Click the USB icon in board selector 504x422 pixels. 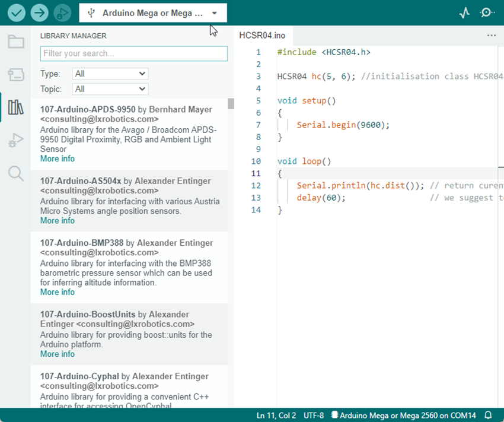pyautogui.click(x=91, y=13)
